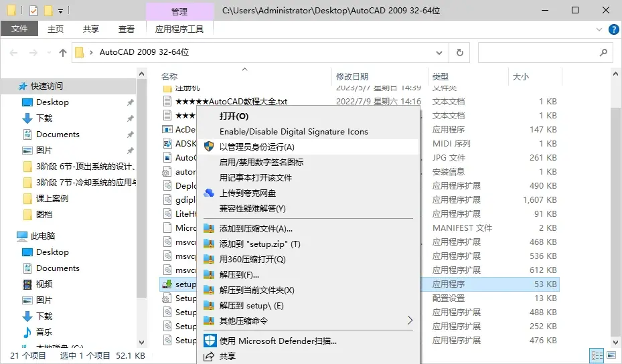Expand the ribbon chevron

coord(599,29)
